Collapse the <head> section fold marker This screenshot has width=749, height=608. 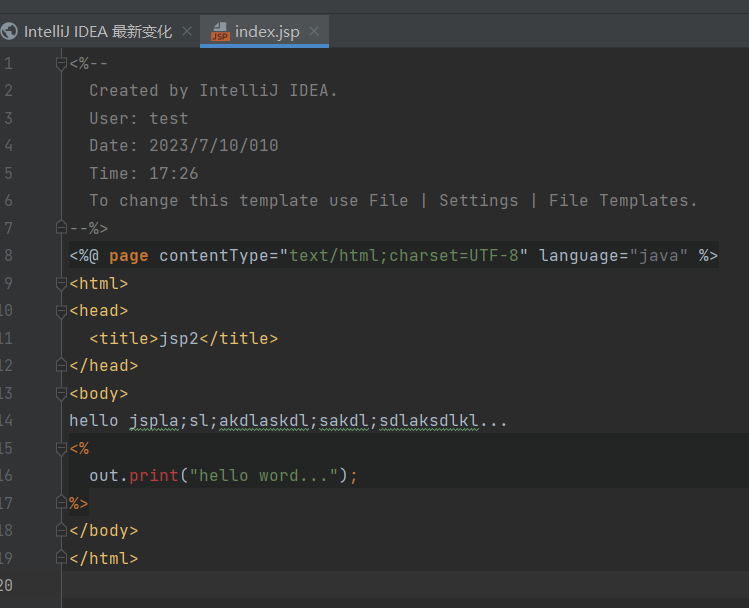pyautogui.click(x=62, y=311)
